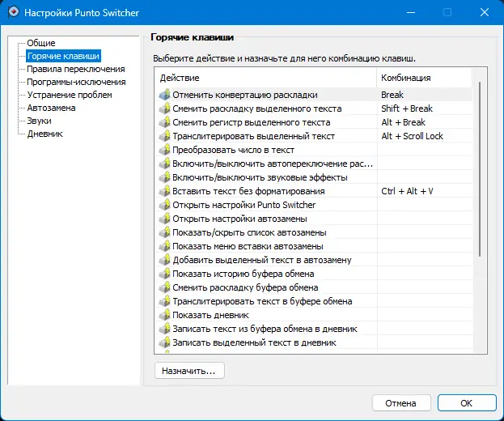Confirm settings with the OK button
The image size is (504, 421).
pos(466,402)
